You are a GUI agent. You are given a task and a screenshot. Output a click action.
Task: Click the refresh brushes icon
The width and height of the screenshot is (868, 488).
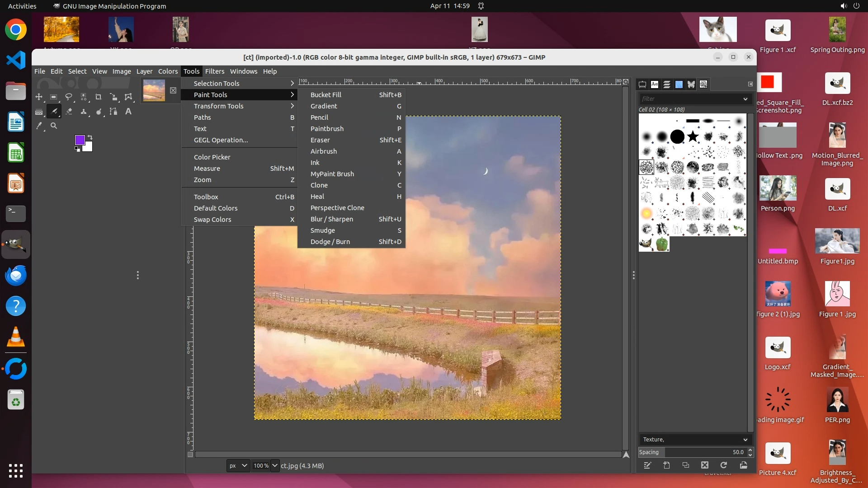[x=724, y=465]
